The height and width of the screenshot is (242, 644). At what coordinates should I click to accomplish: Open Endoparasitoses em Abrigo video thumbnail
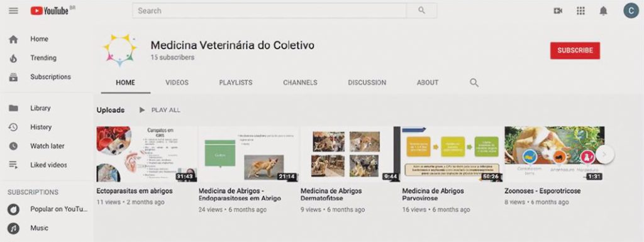(248, 154)
